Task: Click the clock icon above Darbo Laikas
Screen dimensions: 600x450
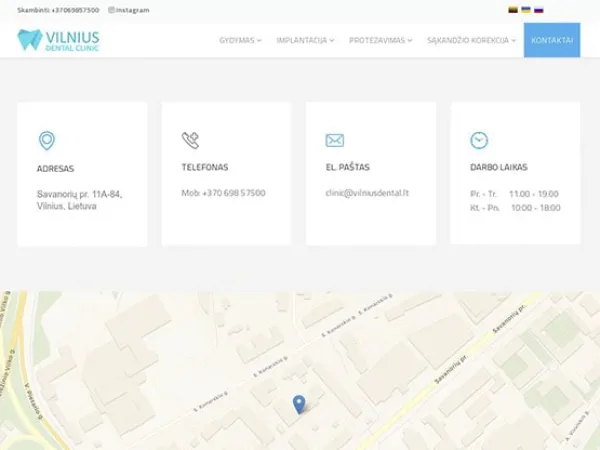Action: (479, 140)
